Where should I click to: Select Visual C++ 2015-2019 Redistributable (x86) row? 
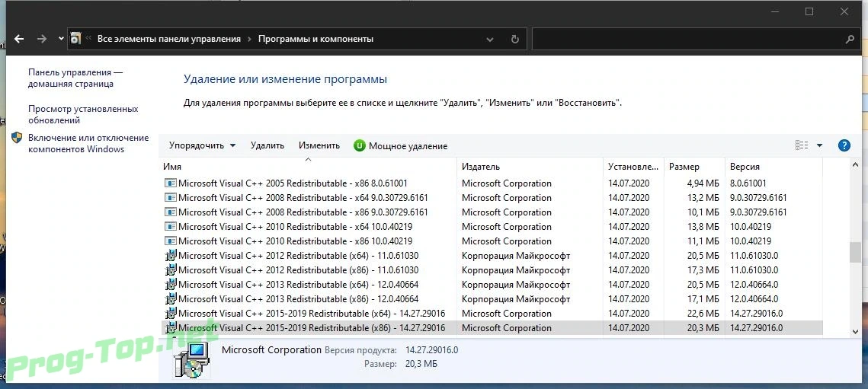pos(492,327)
